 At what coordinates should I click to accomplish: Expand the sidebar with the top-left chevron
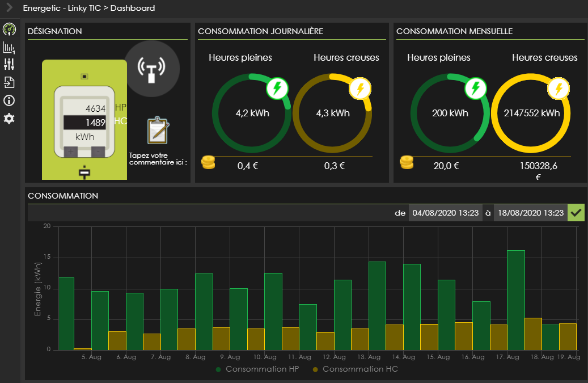9,8
